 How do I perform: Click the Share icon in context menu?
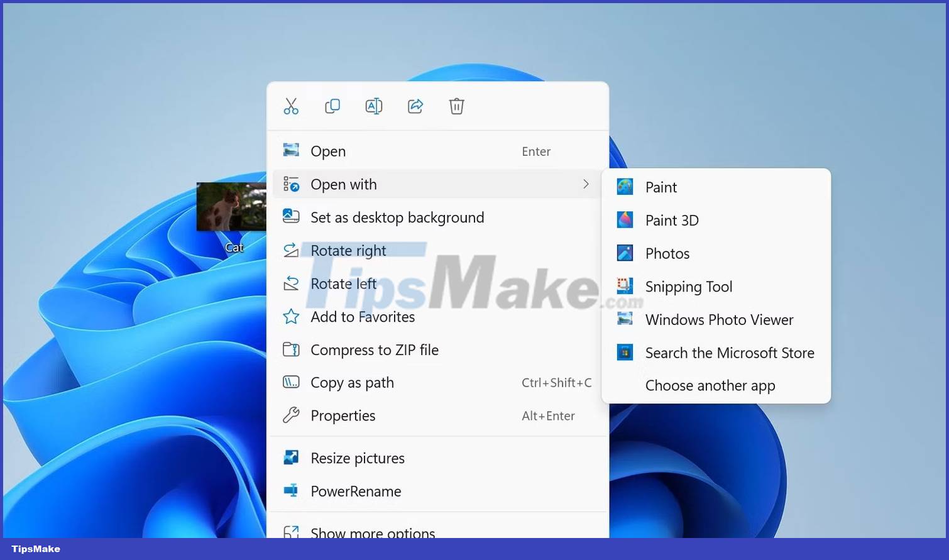415,106
